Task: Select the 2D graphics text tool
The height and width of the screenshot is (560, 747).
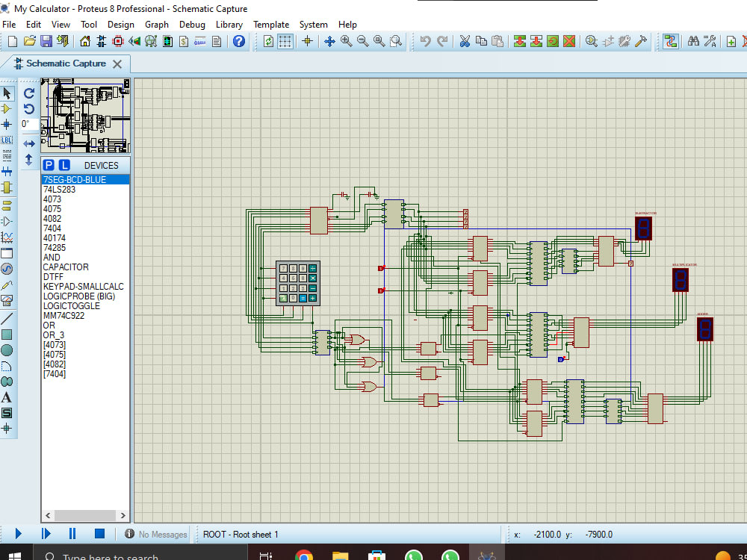Action: [x=7, y=396]
